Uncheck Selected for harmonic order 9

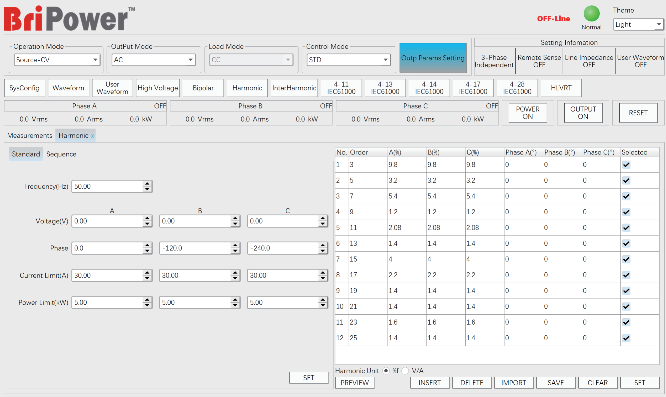(x=626, y=212)
